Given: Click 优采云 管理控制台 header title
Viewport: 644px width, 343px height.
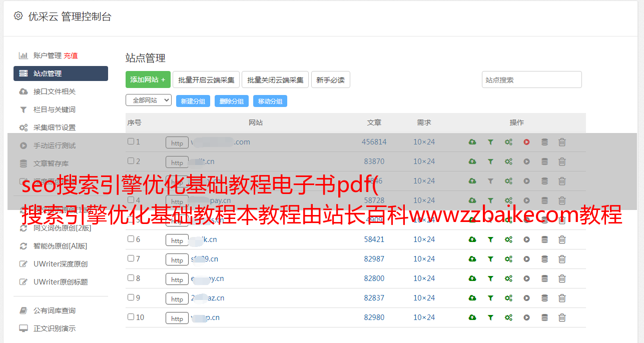Looking at the screenshot, I should 70,16.
